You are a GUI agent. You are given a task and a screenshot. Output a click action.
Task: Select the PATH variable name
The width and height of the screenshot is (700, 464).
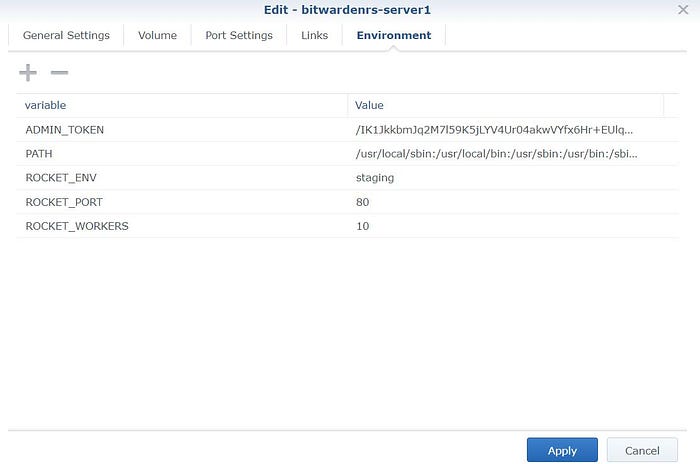tap(39, 154)
